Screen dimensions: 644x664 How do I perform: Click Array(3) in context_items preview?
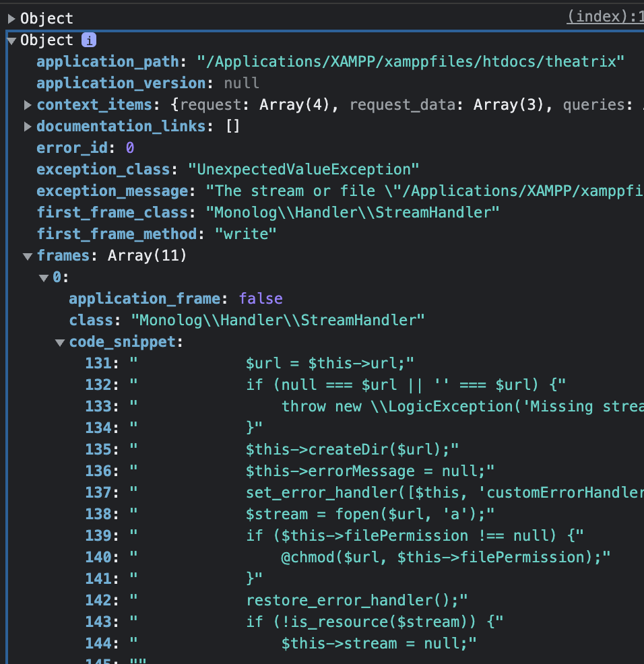508,105
